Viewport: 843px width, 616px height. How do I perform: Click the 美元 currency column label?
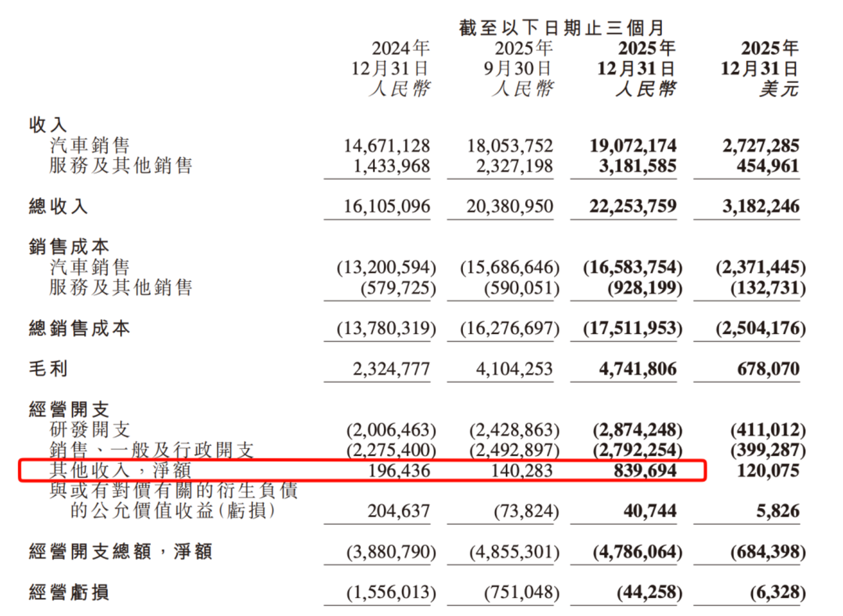[x=779, y=89]
